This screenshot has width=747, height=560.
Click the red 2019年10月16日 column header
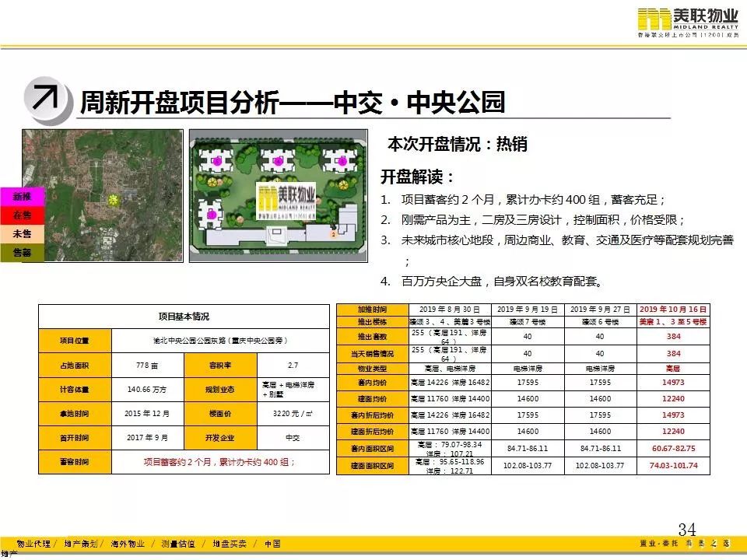[x=673, y=310]
